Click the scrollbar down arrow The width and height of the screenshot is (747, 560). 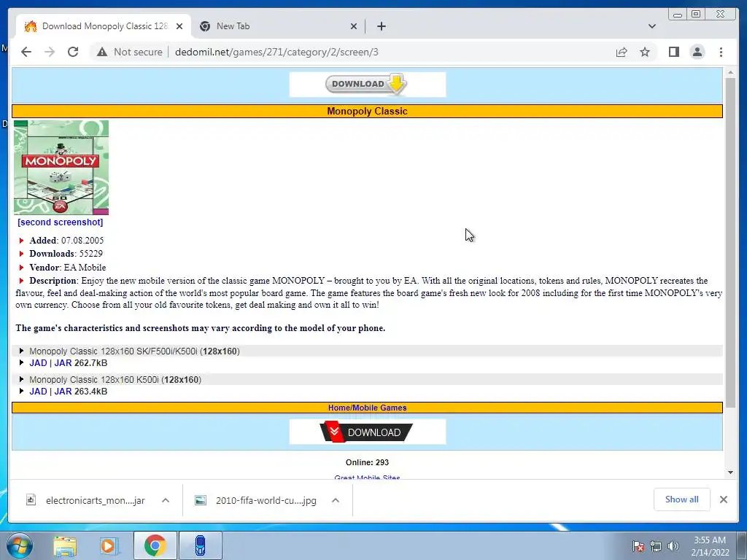point(730,472)
